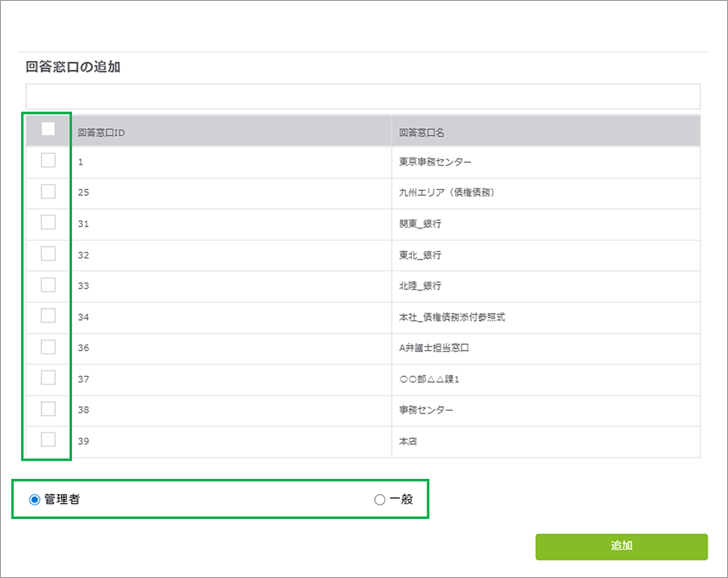Select the 管理者 radio button
Screen dimensions: 728x578
click(33, 499)
